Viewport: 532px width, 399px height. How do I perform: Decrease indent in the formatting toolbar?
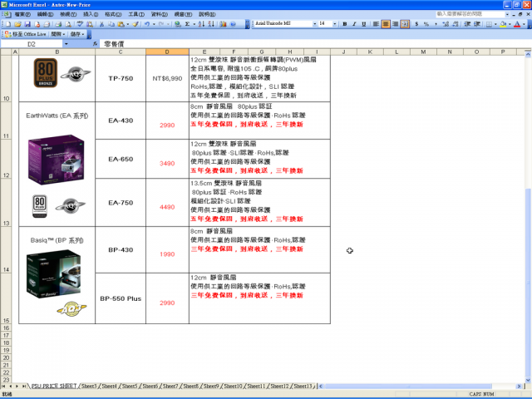pyautogui.click(x=467, y=24)
